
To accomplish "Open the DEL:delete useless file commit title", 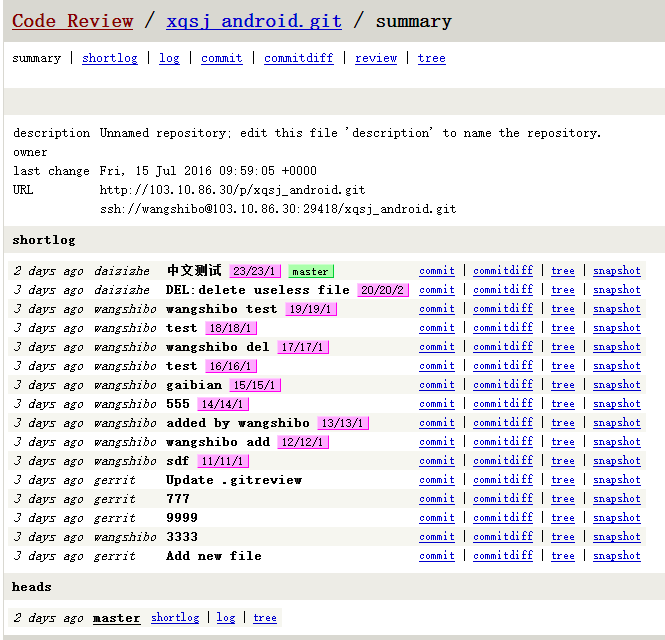I will [257, 290].
